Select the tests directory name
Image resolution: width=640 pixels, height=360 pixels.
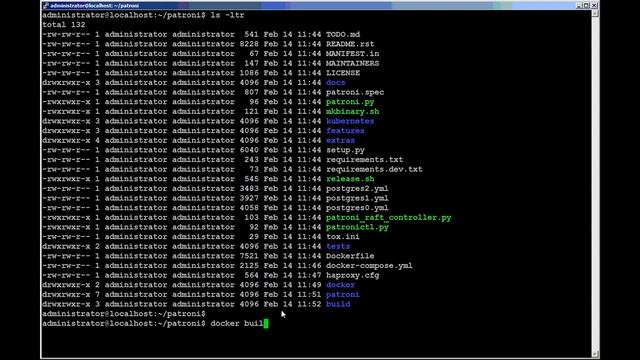(x=338, y=247)
